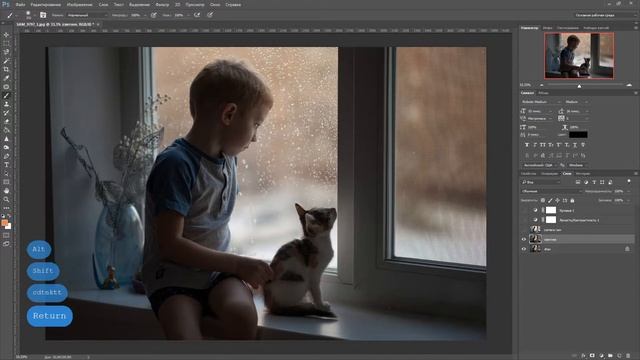
Task: Open the Layers panel flyout menu
Action: (x=636, y=173)
